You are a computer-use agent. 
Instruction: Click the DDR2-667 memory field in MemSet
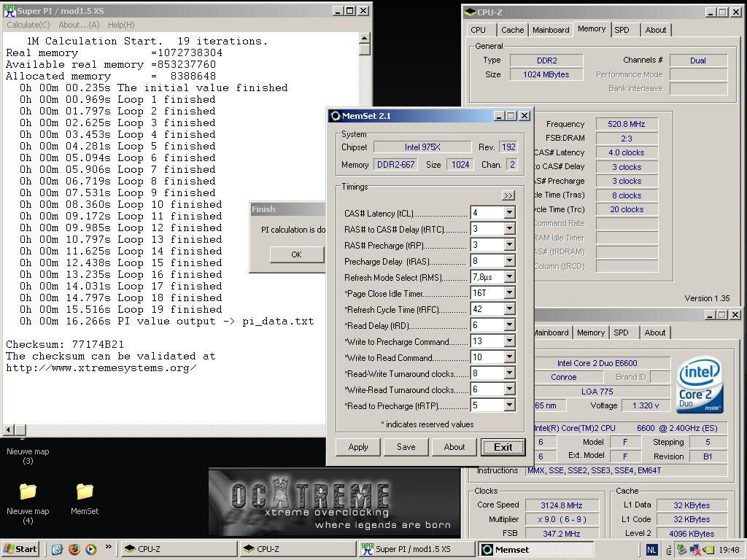tap(395, 165)
